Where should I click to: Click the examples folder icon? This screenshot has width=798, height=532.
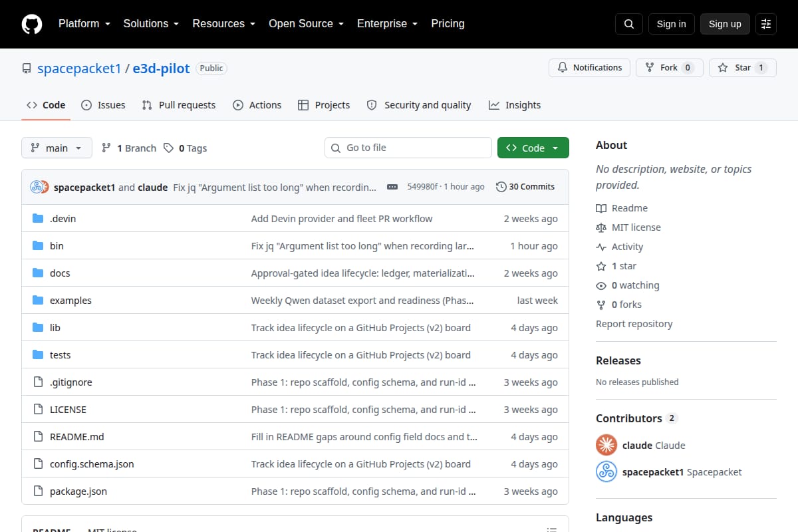38,301
